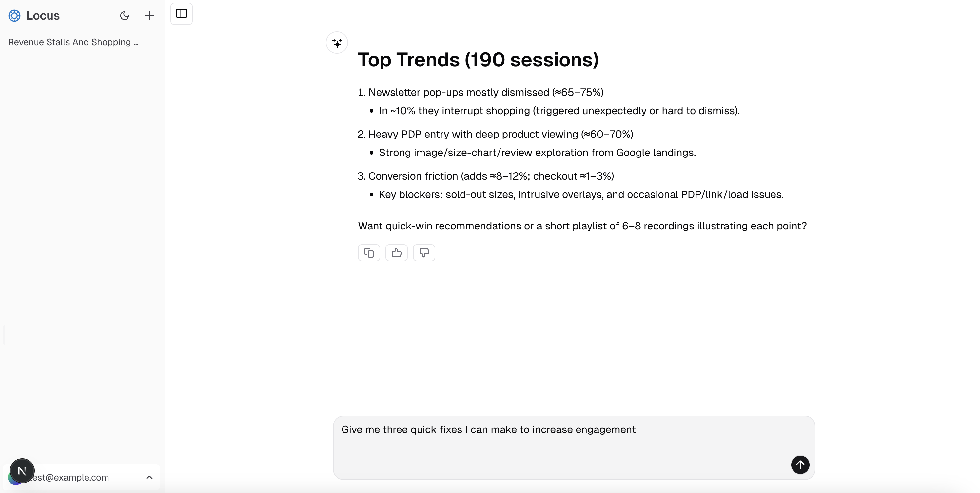Send the message with the arrow button
980x493 pixels.
[800, 465]
